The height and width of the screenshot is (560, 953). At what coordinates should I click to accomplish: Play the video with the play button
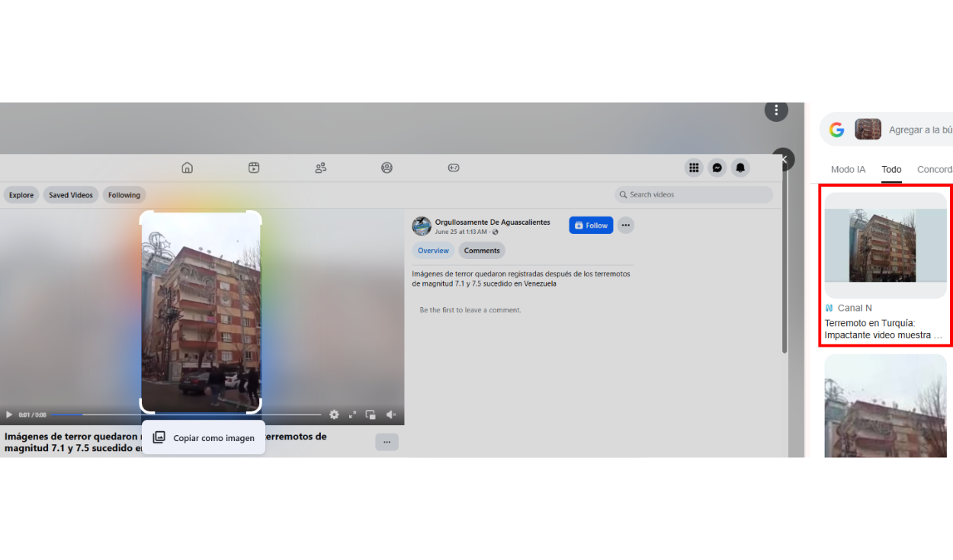(x=9, y=414)
